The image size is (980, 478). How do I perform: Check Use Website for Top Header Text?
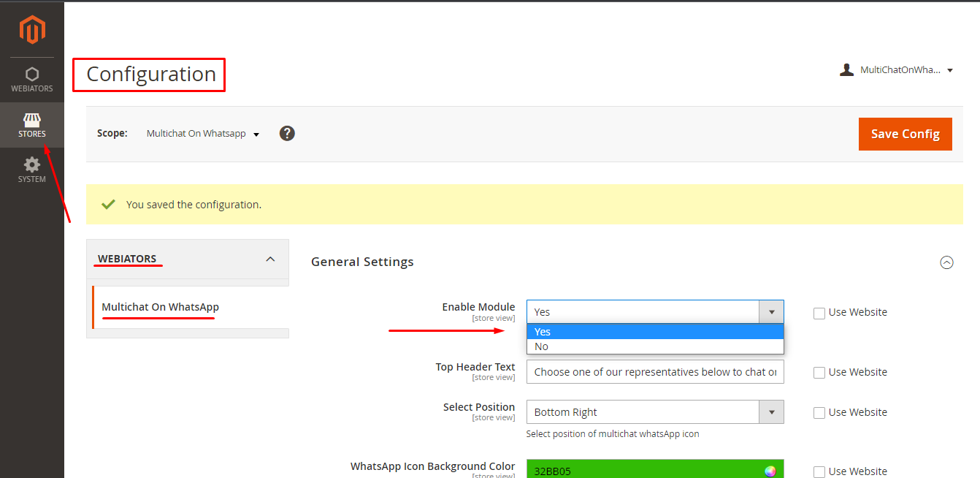819,372
